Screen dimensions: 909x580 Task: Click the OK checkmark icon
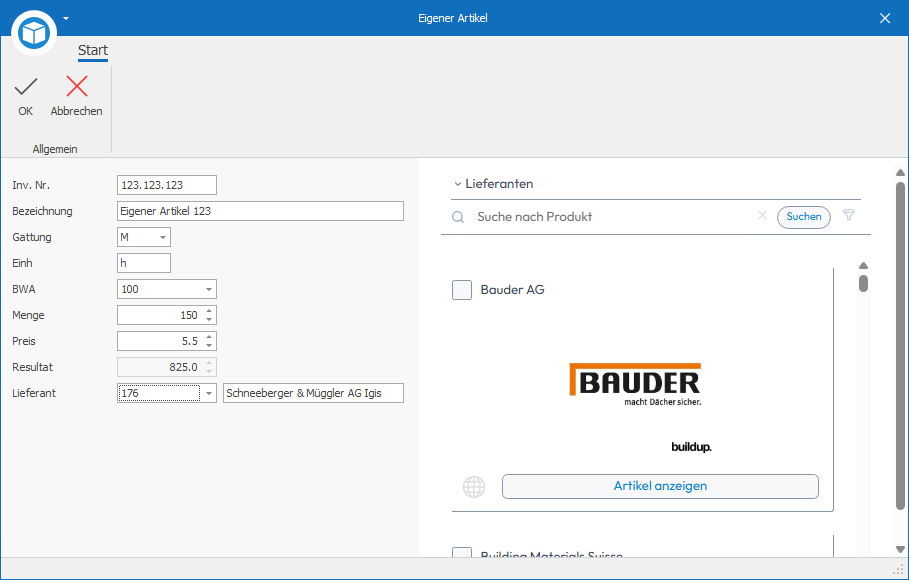point(26,87)
